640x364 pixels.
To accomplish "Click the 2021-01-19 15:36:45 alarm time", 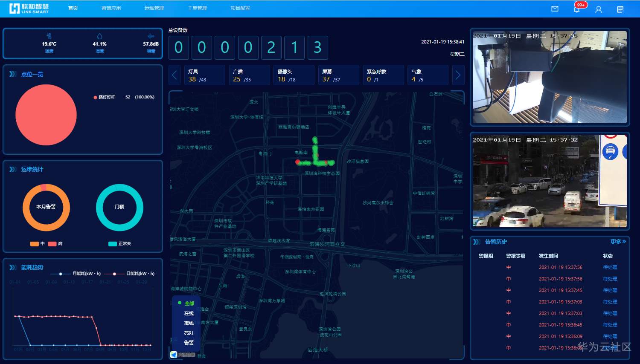I will (561, 325).
